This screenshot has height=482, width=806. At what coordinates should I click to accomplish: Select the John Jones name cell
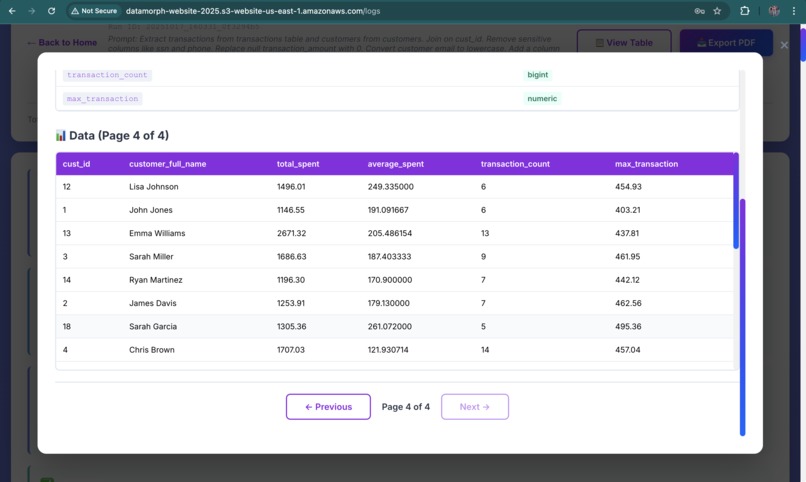point(151,210)
